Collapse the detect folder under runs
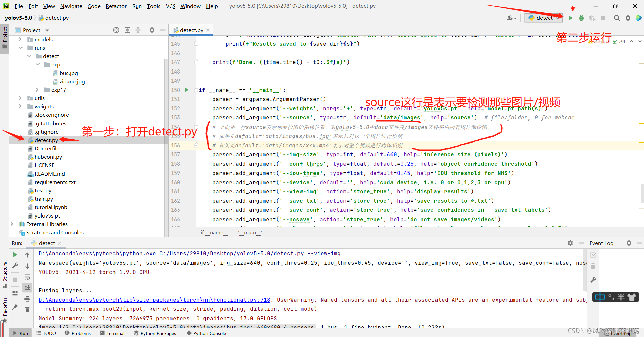The width and height of the screenshot is (644, 337). tap(29, 56)
